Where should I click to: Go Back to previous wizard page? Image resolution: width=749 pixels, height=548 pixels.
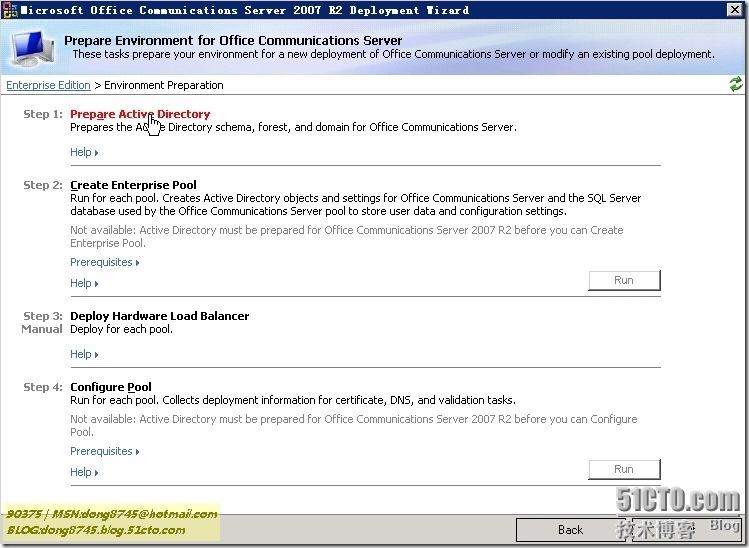pyautogui.click(x=570, y=530)
